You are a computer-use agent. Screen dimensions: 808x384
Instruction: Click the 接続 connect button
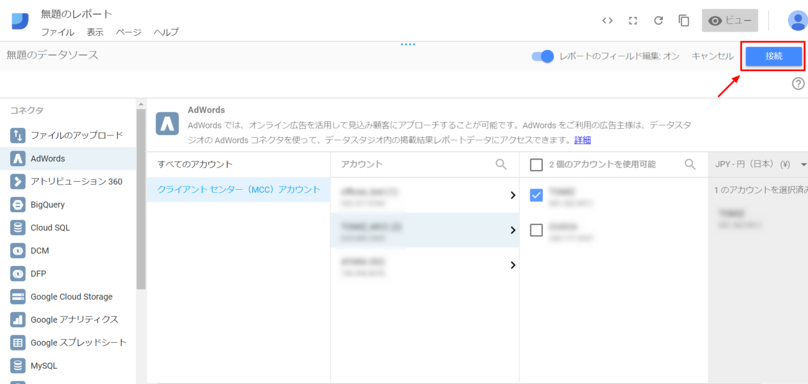774,56
